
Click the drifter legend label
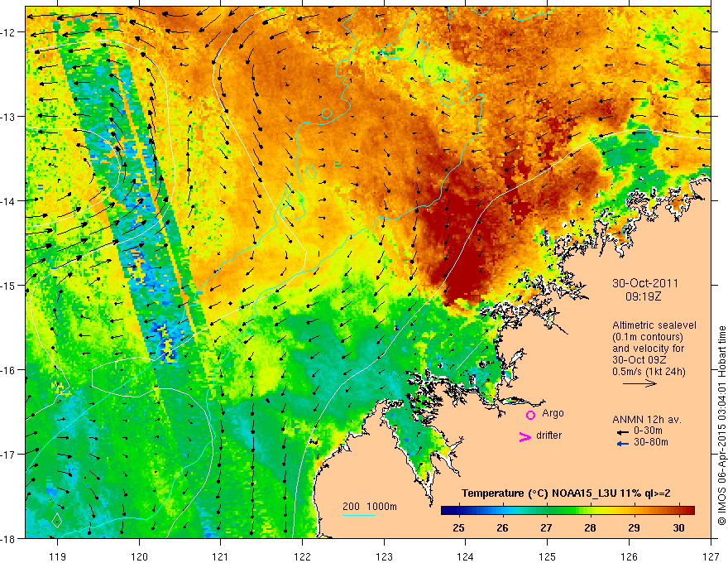pyautogui.click(x=548, y=435)
